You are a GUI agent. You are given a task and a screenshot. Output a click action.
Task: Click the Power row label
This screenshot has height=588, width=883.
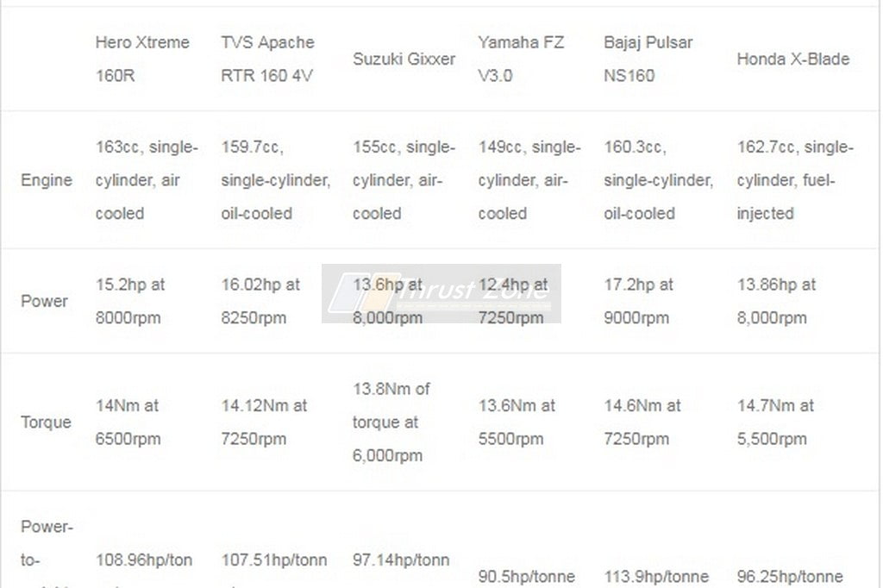click(x=44, y=301)
